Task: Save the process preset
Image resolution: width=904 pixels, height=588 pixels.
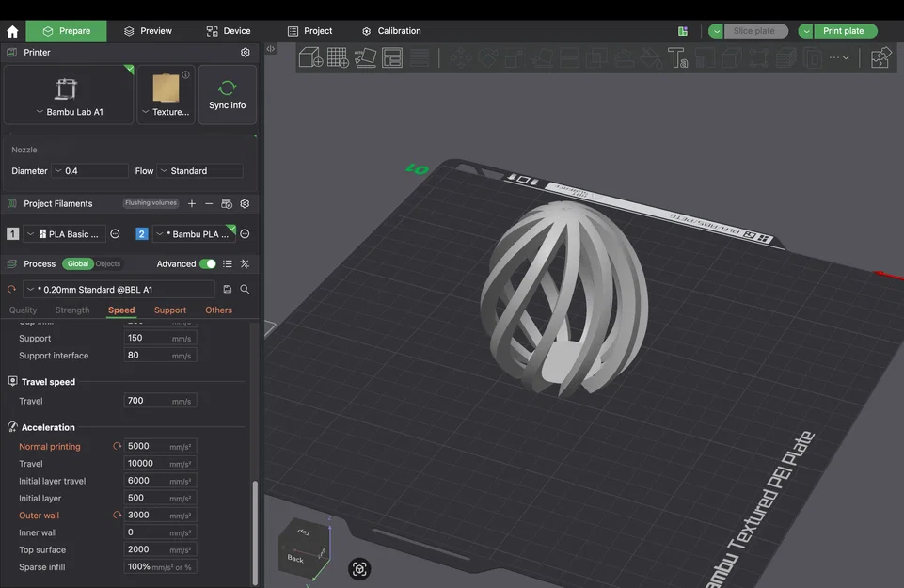Action: tap(227, 290)
